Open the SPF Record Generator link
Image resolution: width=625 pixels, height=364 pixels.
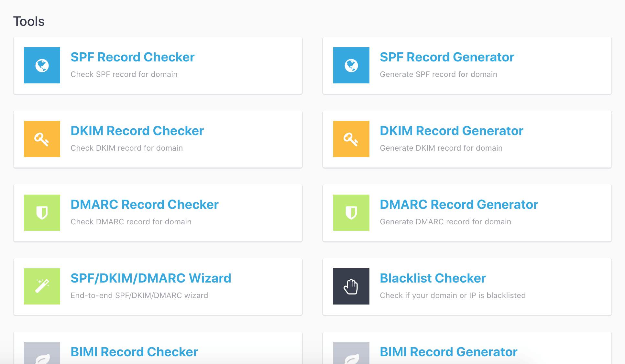point(447,57)
